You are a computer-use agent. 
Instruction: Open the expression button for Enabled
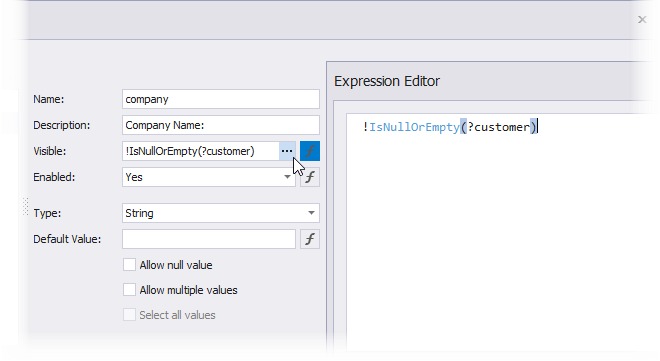(310, 177)
